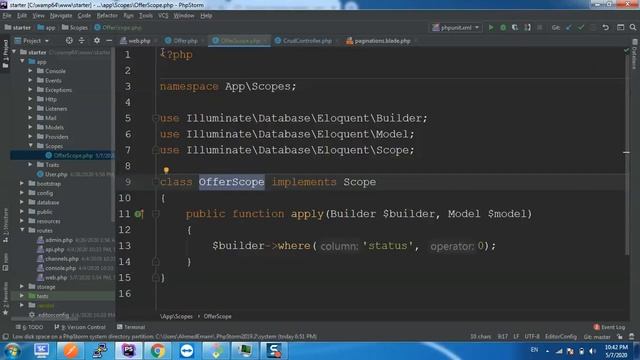Expand the Http folder
This screenshot has width=640, height=360.
(30, 99)
